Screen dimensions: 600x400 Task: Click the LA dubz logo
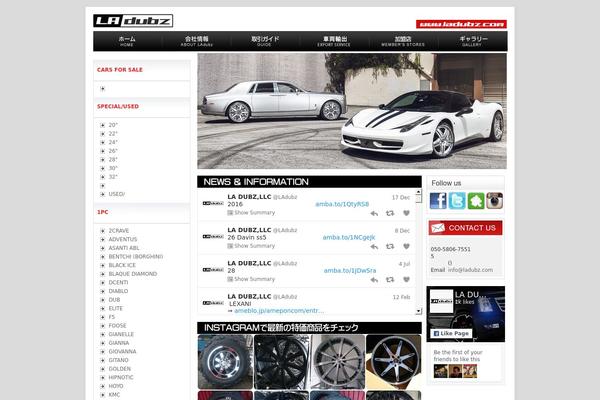(x=133, y=21)
